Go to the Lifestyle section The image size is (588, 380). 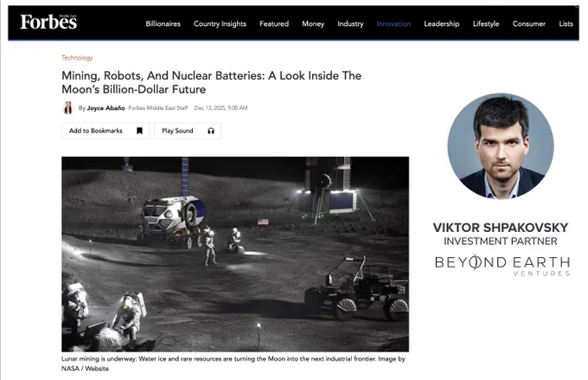pyautogui.click(x=486, y=23)
